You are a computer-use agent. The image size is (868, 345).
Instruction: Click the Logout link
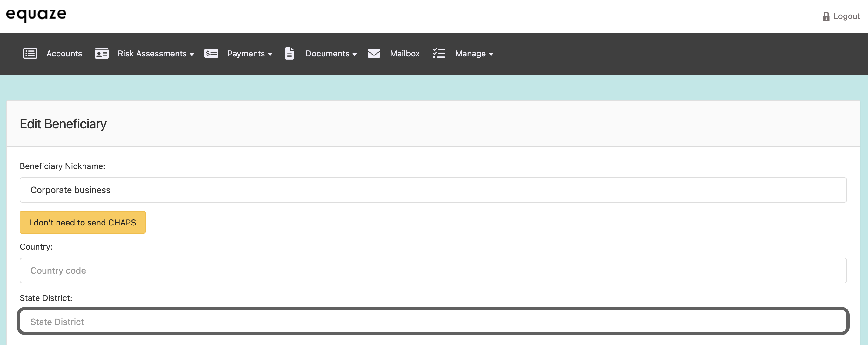(846, 16)
